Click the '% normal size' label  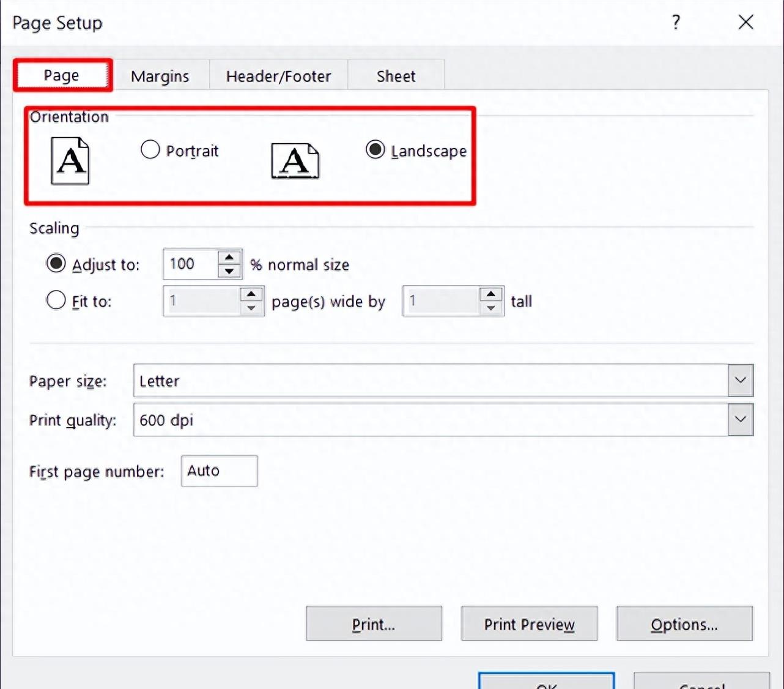pos(300,264)
